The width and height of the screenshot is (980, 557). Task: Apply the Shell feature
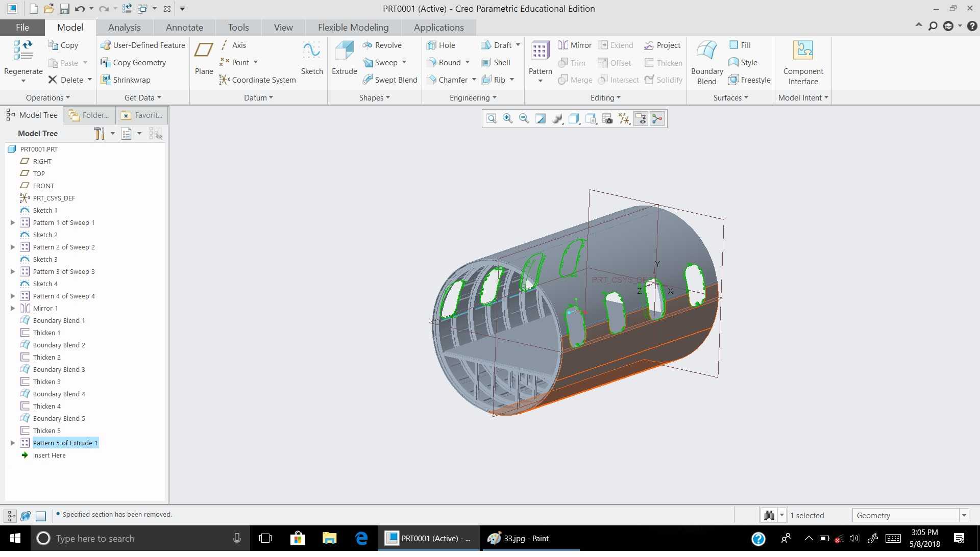(496, 62)
